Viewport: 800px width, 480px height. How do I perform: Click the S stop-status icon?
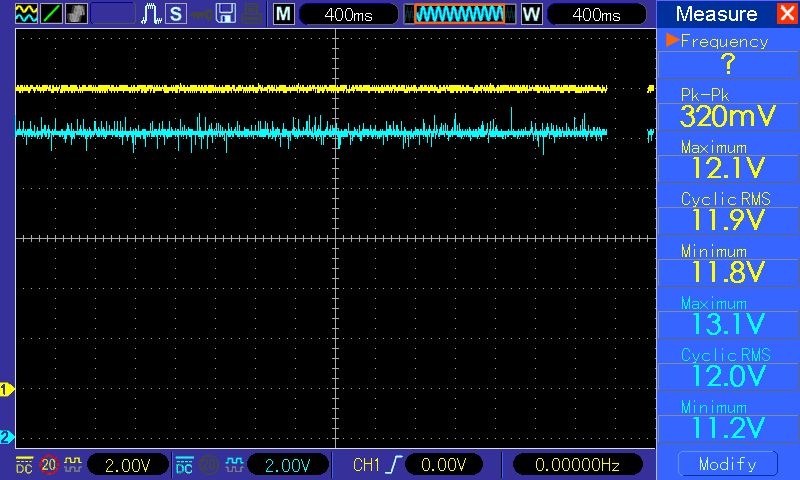click(x=176, y=14)
